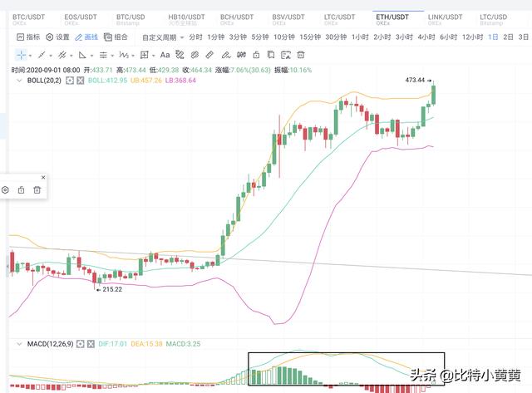Select the 5分钟 interval
The image size is (532, 393).
coord(260,37)
